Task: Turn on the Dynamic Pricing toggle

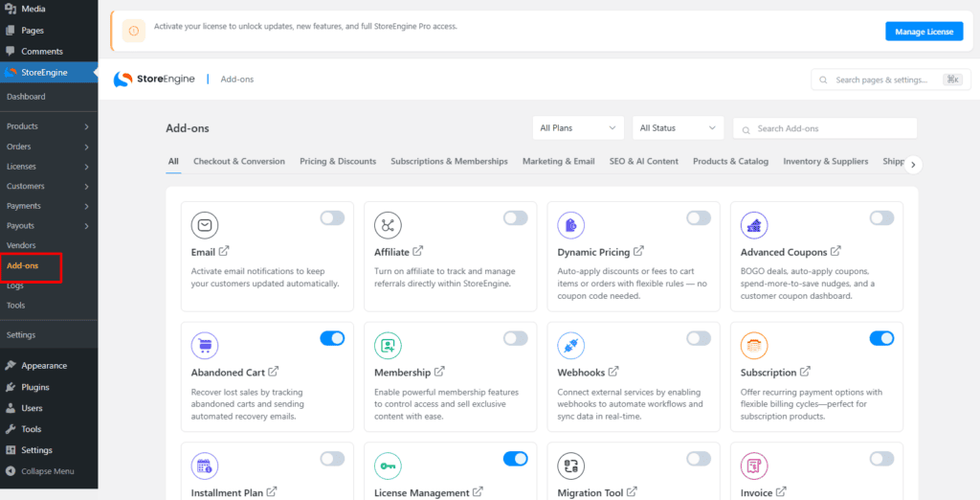Action: coord(699,217)
